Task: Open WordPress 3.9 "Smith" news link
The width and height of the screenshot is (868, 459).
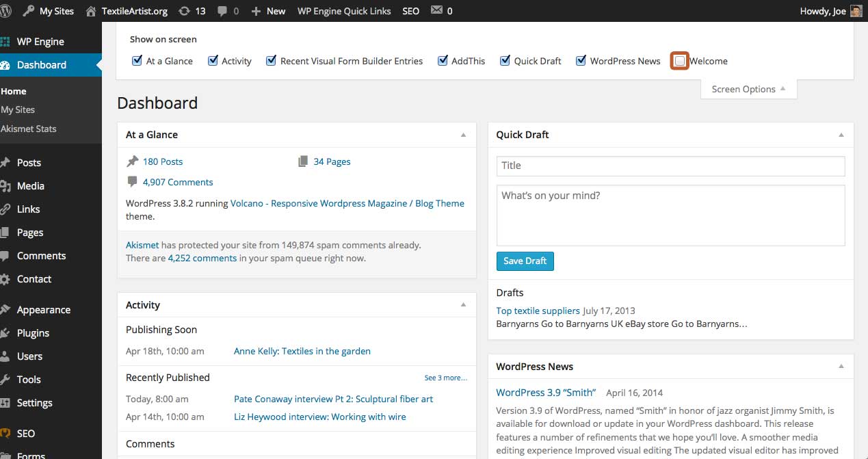Action: coord(546,393)
